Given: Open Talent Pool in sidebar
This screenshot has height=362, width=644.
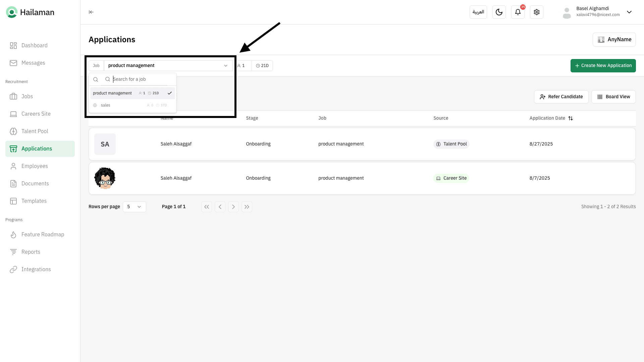Looking at the screenshot, I should click(35, 131).
